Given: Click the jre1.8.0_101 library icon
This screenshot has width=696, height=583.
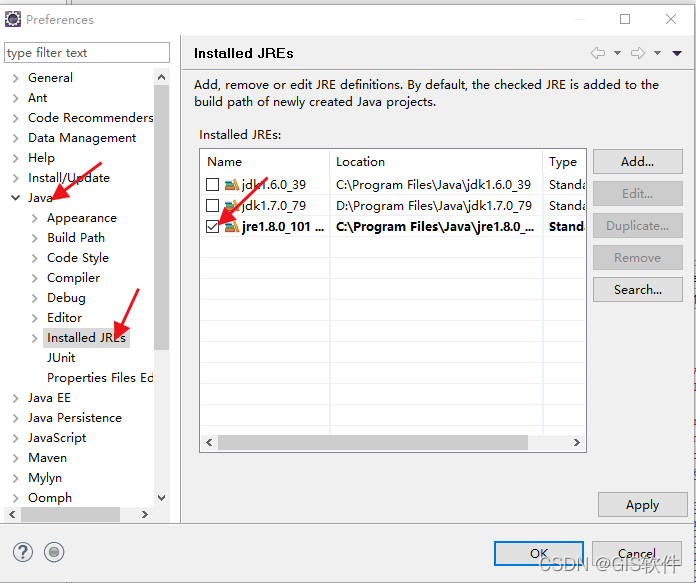Looking at the screenshot, I should (232, 227).
